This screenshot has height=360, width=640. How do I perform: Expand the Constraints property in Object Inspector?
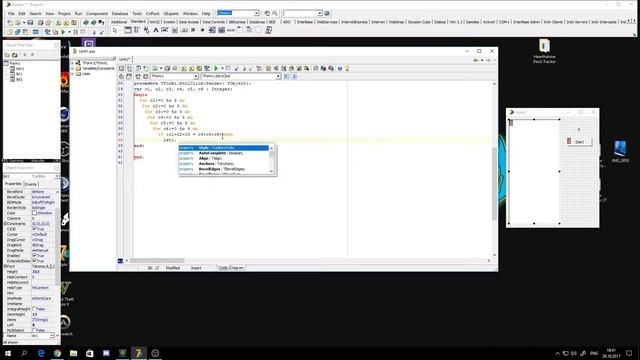coord(5,224)
